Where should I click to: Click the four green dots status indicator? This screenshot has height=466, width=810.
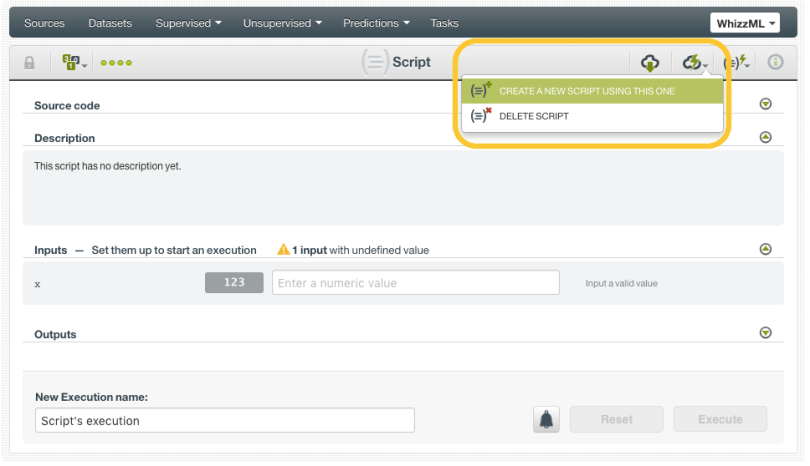116,63
